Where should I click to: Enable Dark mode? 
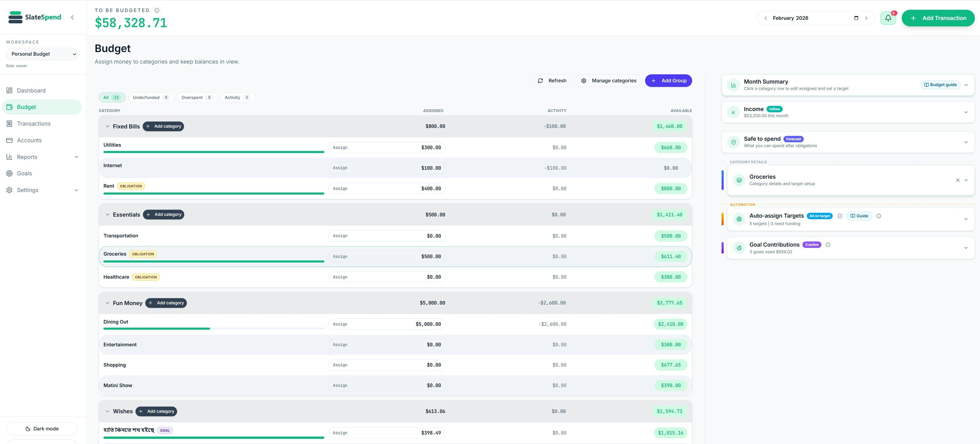click(42, 428)
